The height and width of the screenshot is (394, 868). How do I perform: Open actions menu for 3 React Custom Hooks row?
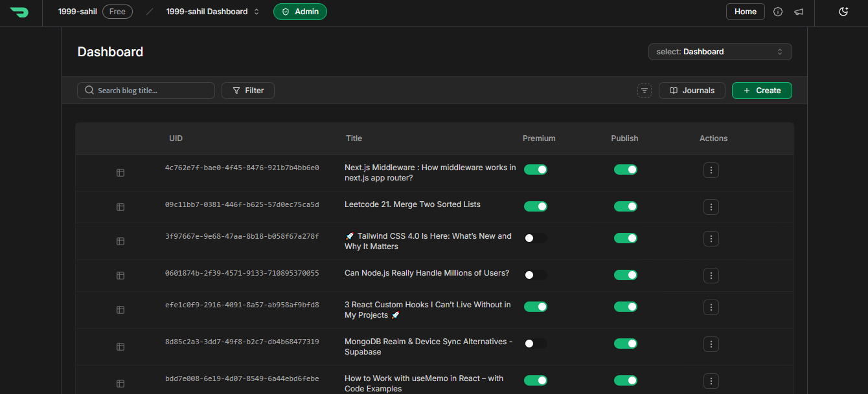point(711,307)
